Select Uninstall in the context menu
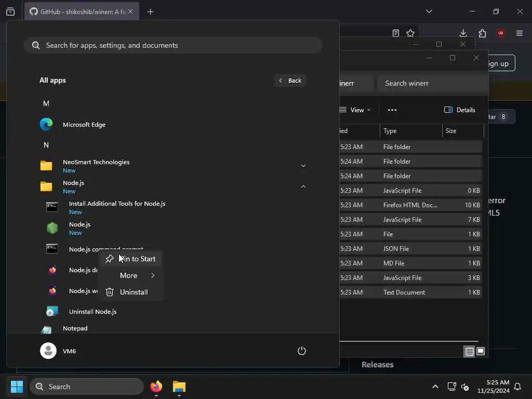 coord(130,292)
